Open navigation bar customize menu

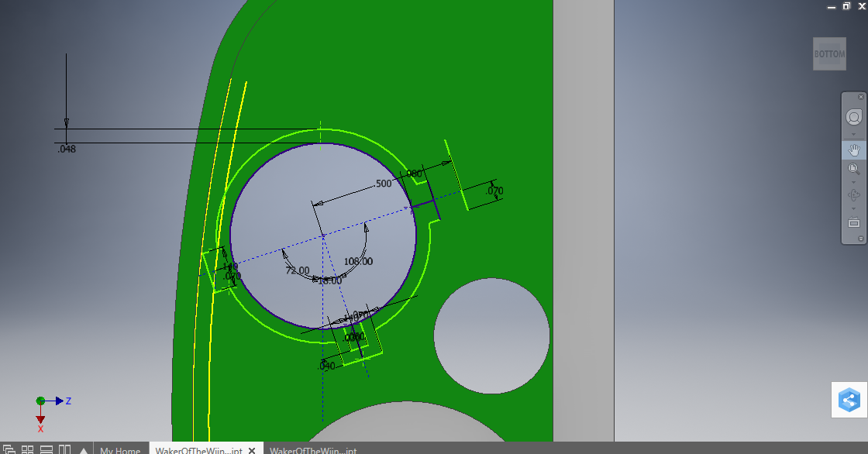pos(861,239)
